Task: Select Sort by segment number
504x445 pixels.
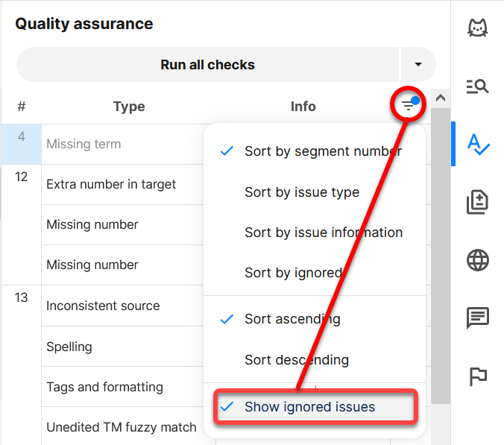Action: pyautogui.click(x=323, y=151)
